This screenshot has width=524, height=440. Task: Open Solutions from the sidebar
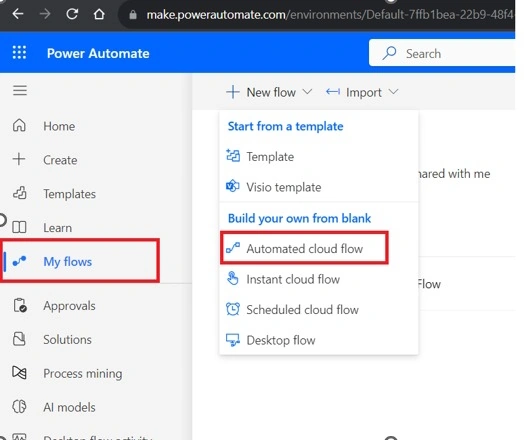(67, 339)
